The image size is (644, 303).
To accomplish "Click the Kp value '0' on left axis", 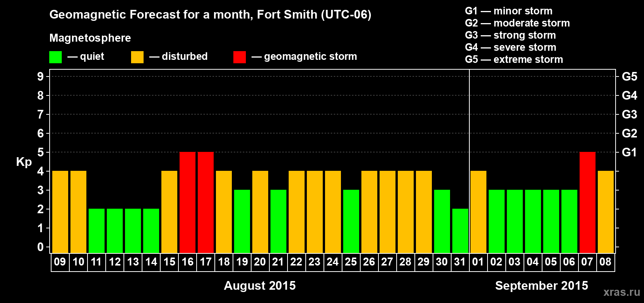I will tap(41, 247).
